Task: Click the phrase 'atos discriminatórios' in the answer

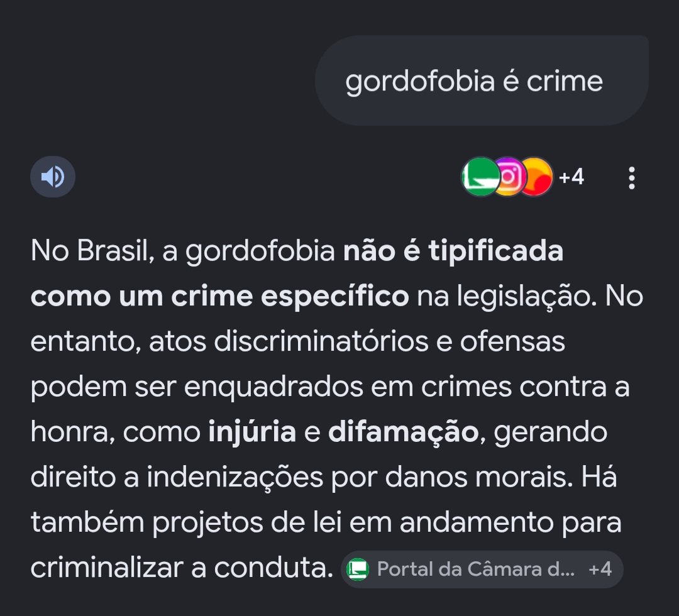Action: pyautogui.click(x=289, y=341)
